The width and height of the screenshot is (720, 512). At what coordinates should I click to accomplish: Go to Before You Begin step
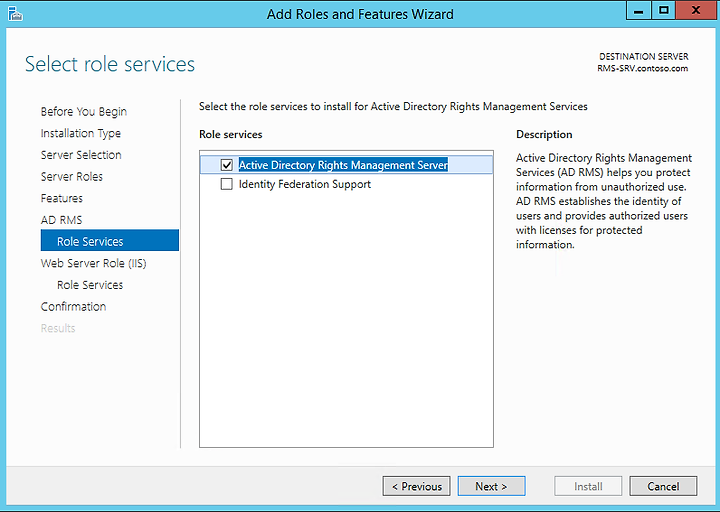84,112
